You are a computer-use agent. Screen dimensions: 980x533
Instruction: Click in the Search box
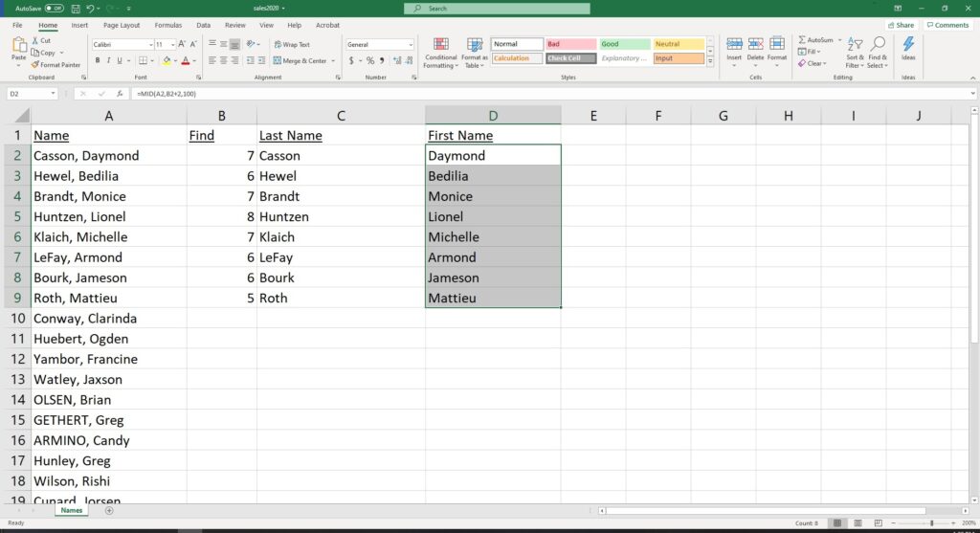497,9
